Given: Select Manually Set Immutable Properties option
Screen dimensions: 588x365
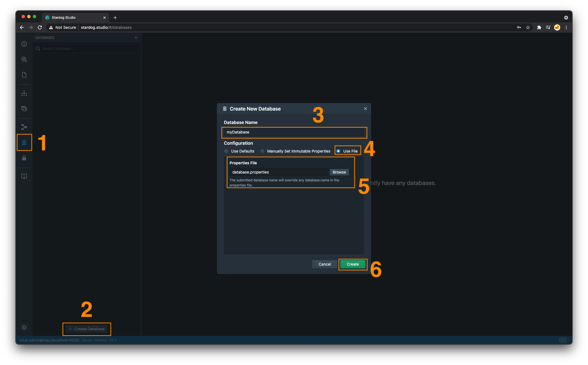Looking at the screenshot, I should pyautogui.click(x=262, y=151).
